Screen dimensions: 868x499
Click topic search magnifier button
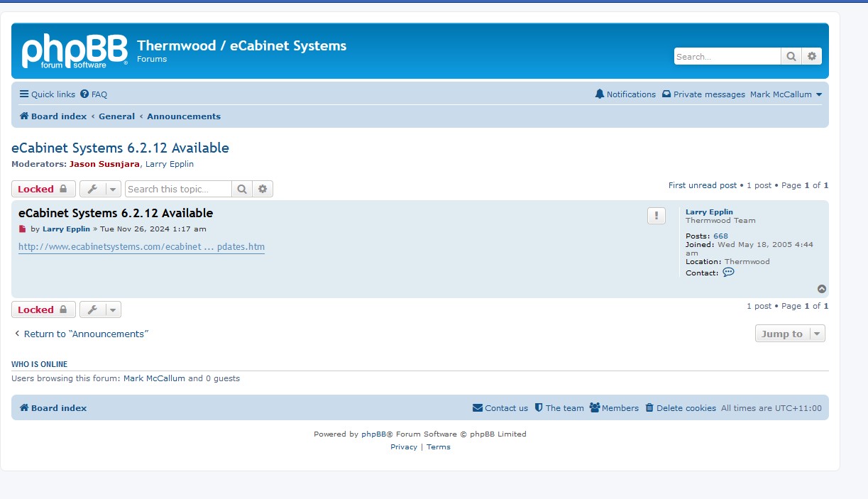click(x=242, y=189)
